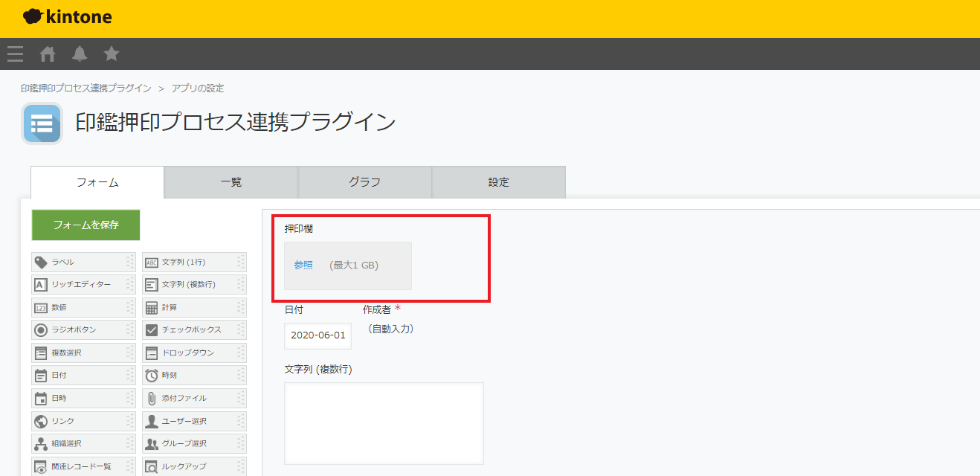Choose the ラジオボタン field item

83,329
